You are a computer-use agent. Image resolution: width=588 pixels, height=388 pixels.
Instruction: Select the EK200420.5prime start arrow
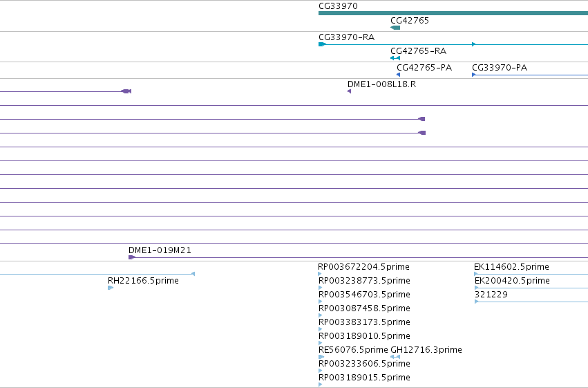pos(477,288)
